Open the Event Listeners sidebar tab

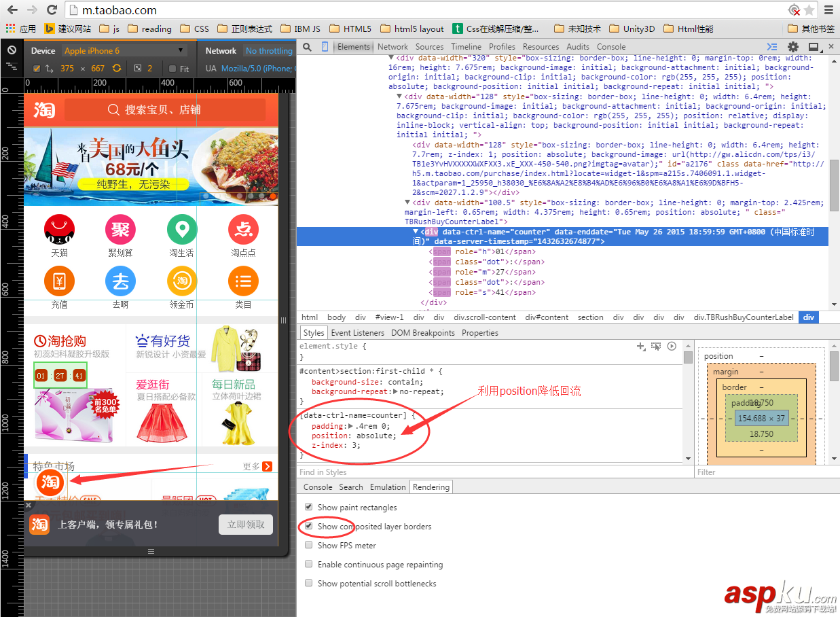click(357, 333)
